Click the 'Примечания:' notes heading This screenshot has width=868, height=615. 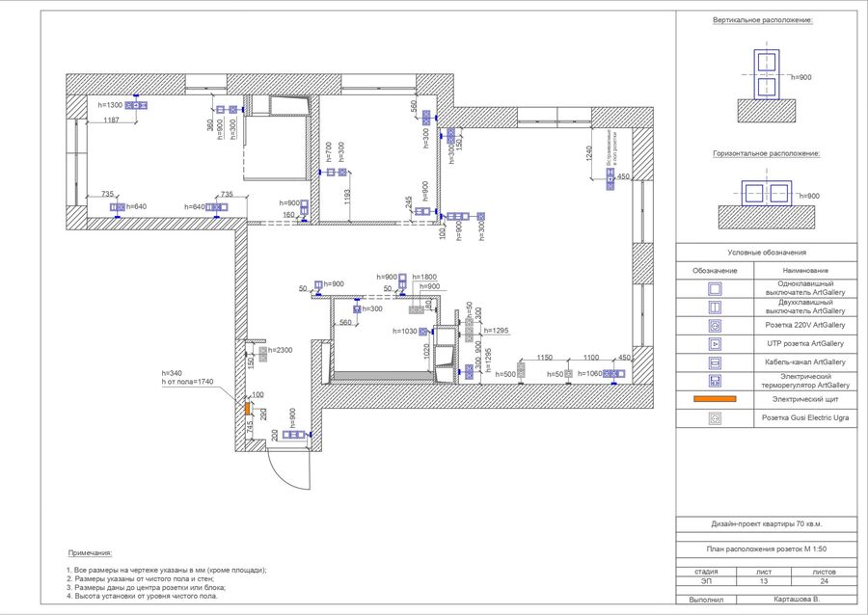pos(90,553)
